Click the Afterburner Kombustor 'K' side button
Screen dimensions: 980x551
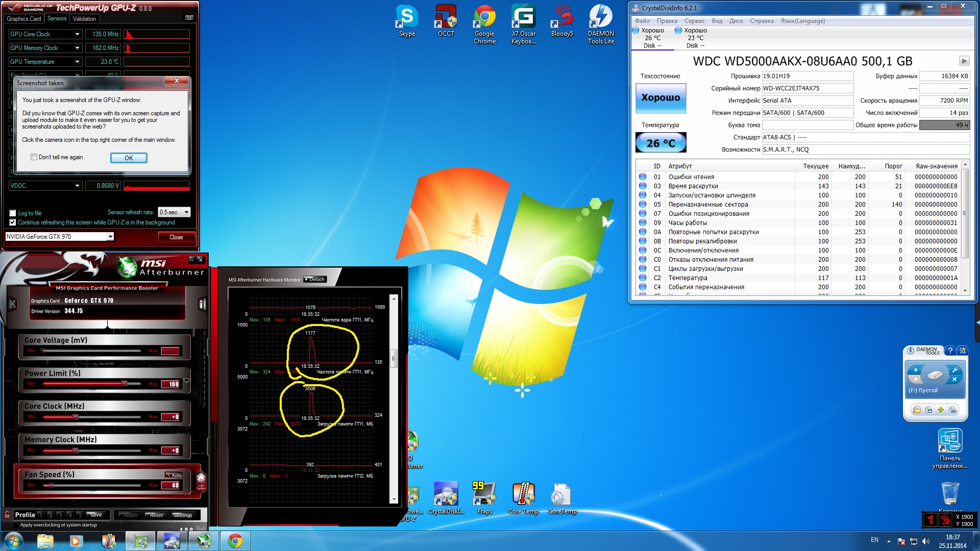pos(13,305)
